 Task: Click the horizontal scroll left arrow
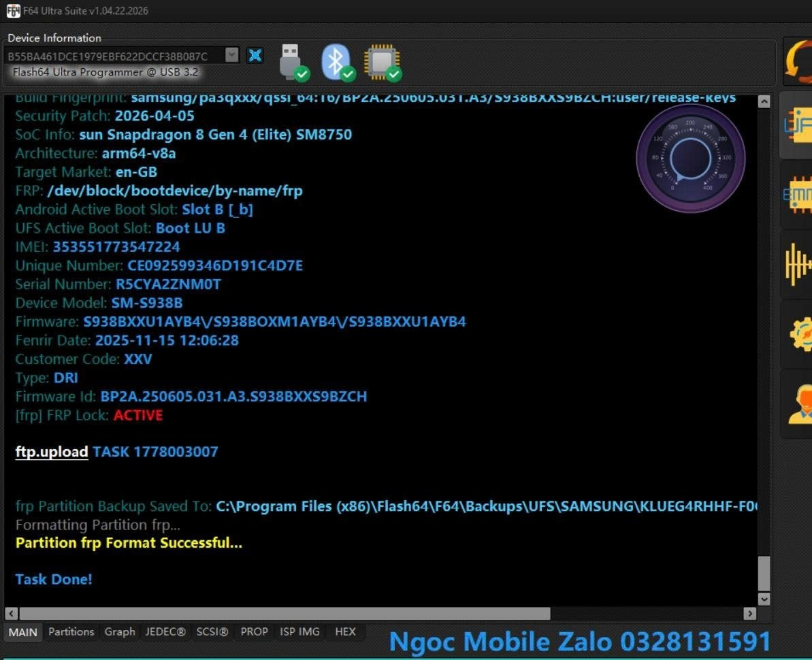[x=12, y=614]
